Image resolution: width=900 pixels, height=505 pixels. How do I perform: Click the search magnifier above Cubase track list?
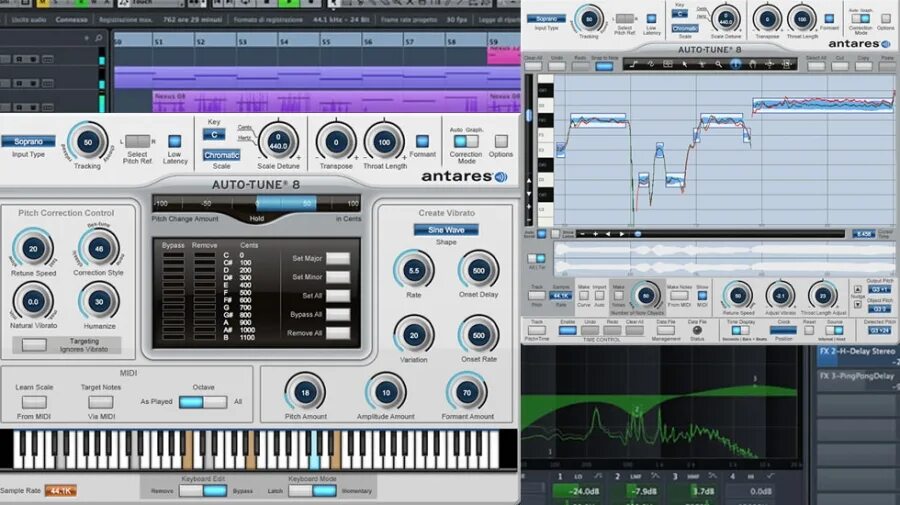pyautogui.click(x=99, y=38)
